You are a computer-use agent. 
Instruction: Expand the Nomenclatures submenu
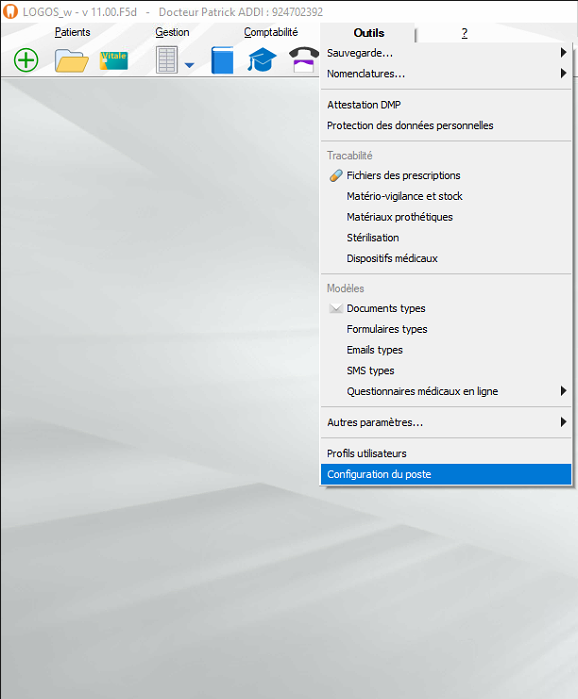tap(446, 74)
